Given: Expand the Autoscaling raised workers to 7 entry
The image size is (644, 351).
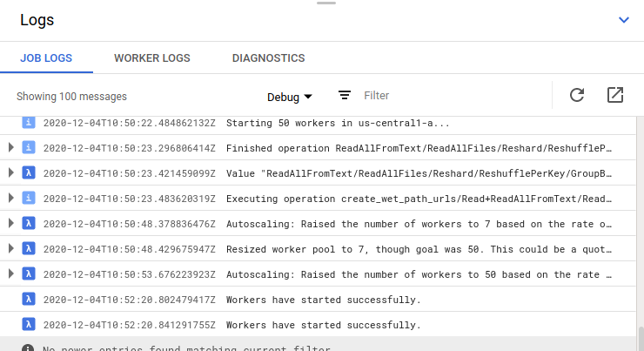Looking at the screenshot, I should (x=11, y=223).
